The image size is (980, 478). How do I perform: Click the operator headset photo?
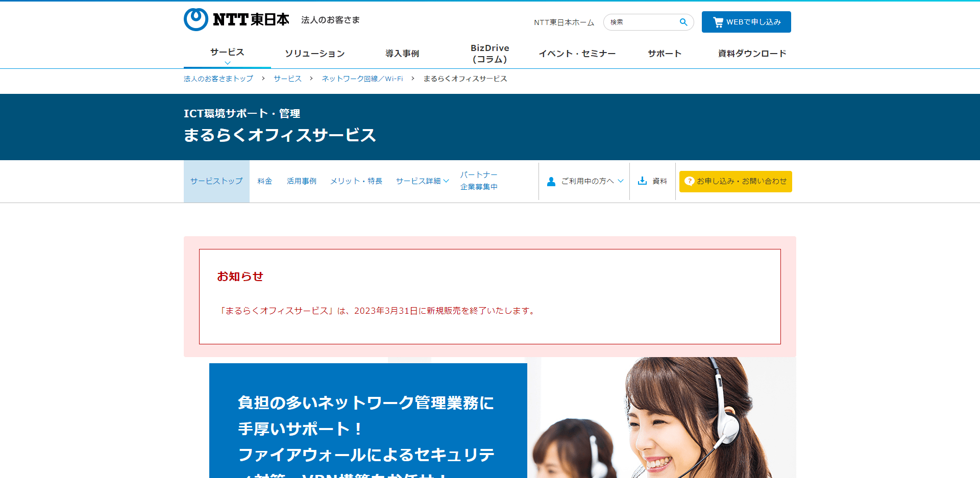(664, 417)
